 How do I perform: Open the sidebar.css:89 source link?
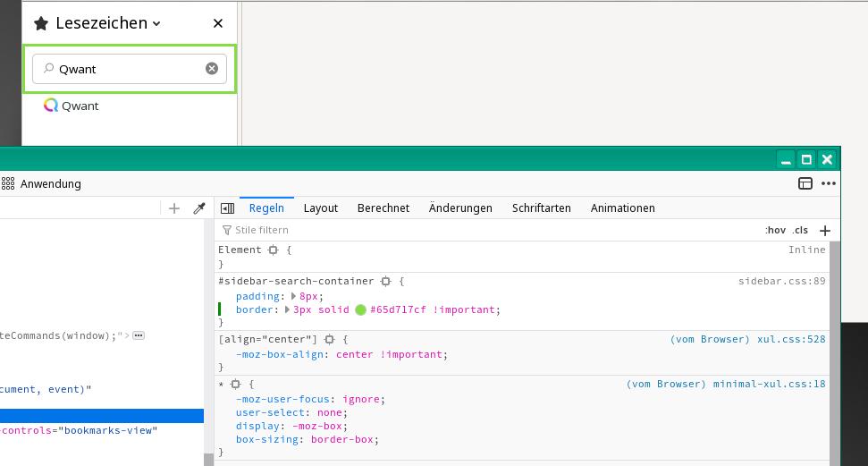tap(781, 281)
